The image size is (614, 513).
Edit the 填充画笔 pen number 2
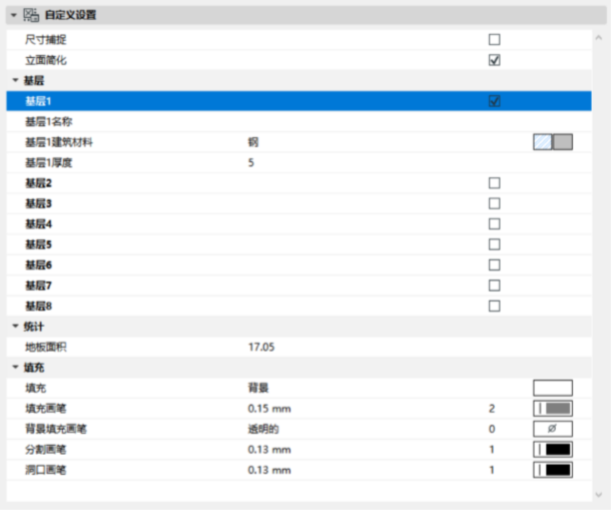tap(492, 408)
